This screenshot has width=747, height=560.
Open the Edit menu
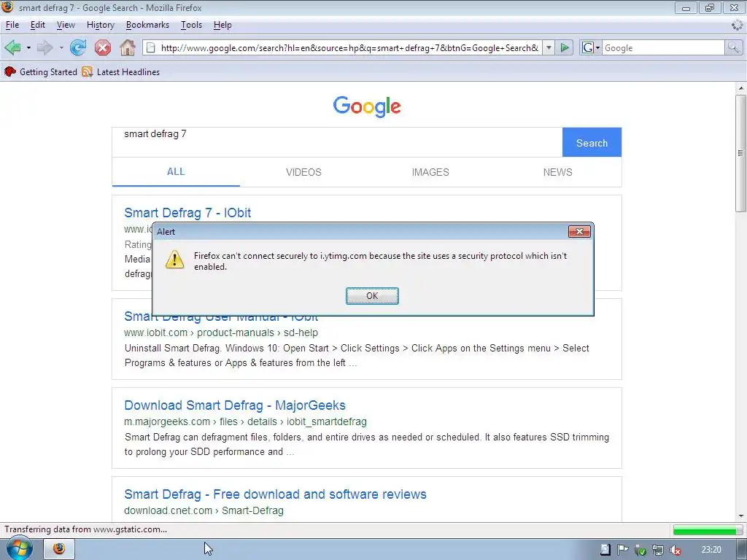point(38,25)
